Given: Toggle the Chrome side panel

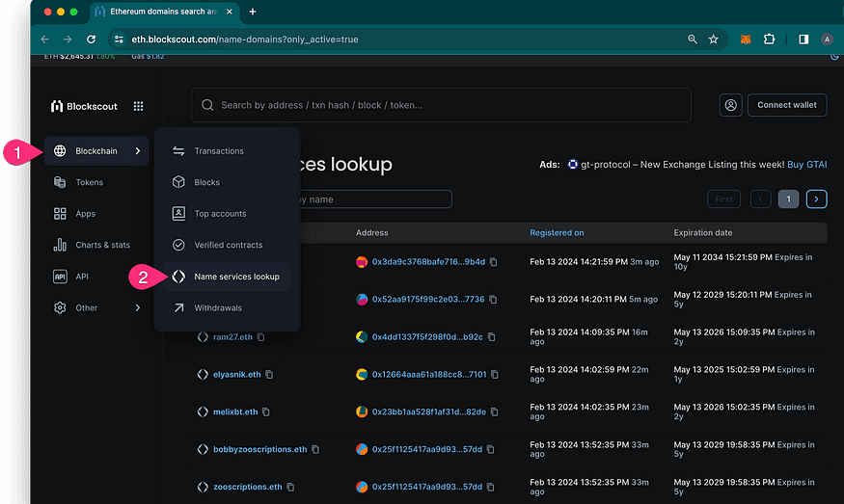Looking at the screenshot, I should [803, 40].
